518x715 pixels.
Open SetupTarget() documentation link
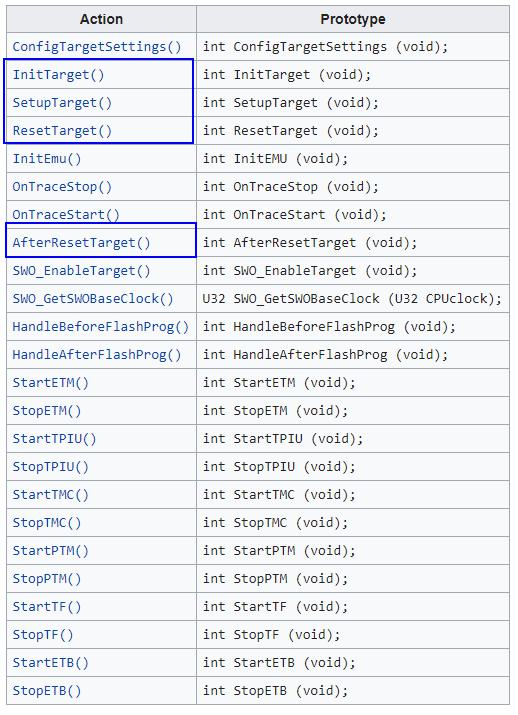click(x=62, y=103)
